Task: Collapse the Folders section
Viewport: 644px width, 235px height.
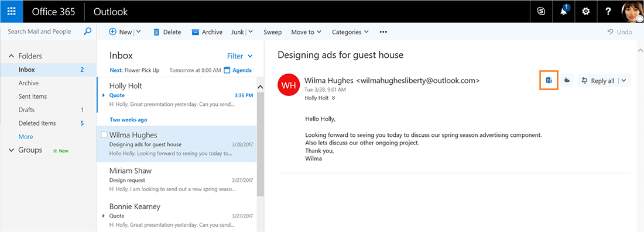Action: (x=11, y=56)
